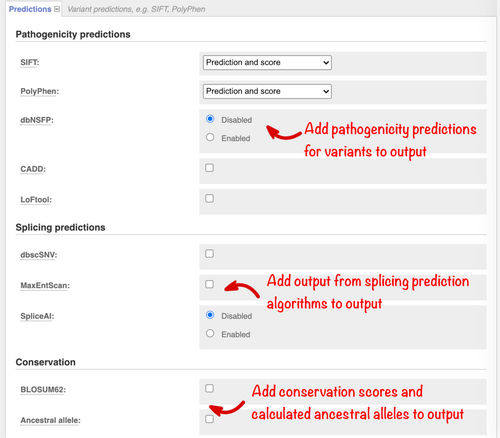
Task: Open the SIFT prediction dropdown
Action: (267, 63)
